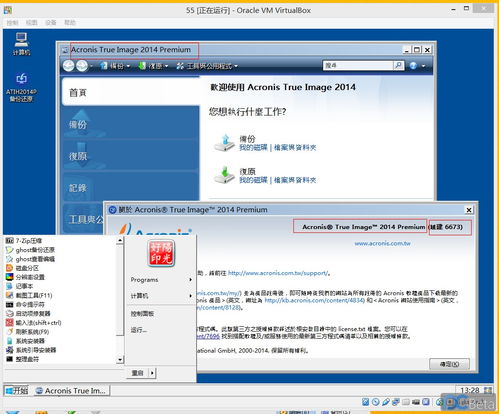Click the user picture in the start menu
The width and height of the screenshot is (499, 414).
pyautogui.click(x=161, y=253)
